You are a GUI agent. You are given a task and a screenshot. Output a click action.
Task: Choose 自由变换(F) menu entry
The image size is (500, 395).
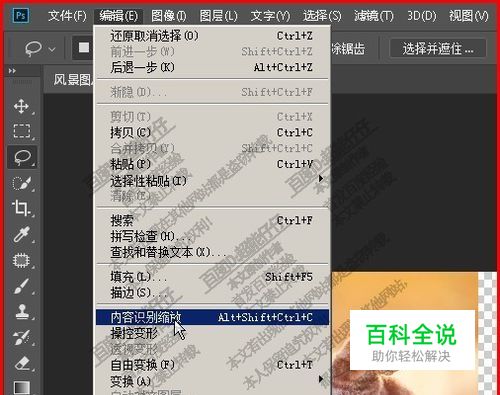click(x=212, y=365)
